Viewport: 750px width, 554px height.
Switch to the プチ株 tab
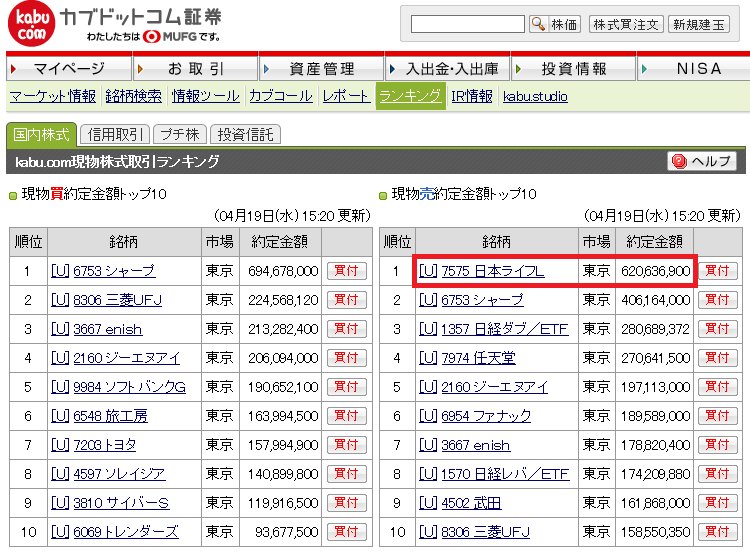(x=180, y=134)
